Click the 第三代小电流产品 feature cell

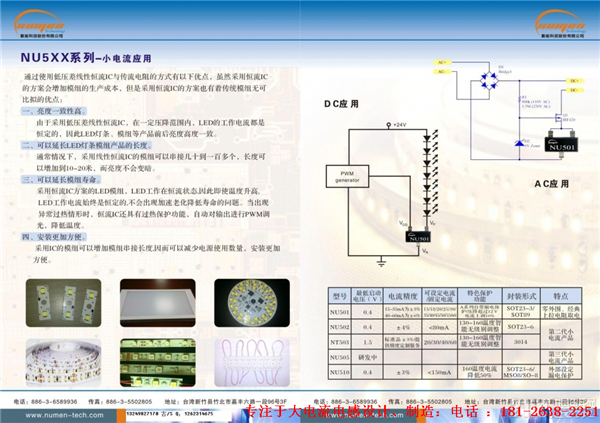pyautogui.click(x=561, y=357)
